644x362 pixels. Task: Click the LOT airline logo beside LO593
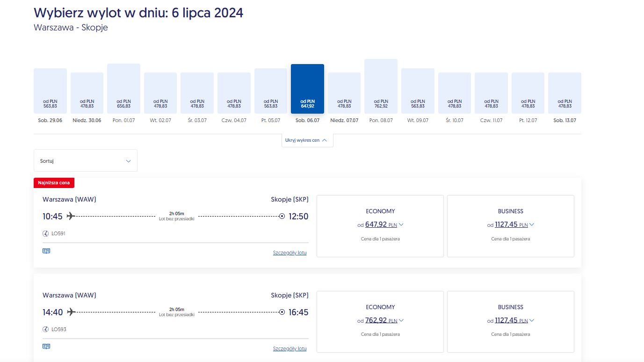[x=46, y=329]
